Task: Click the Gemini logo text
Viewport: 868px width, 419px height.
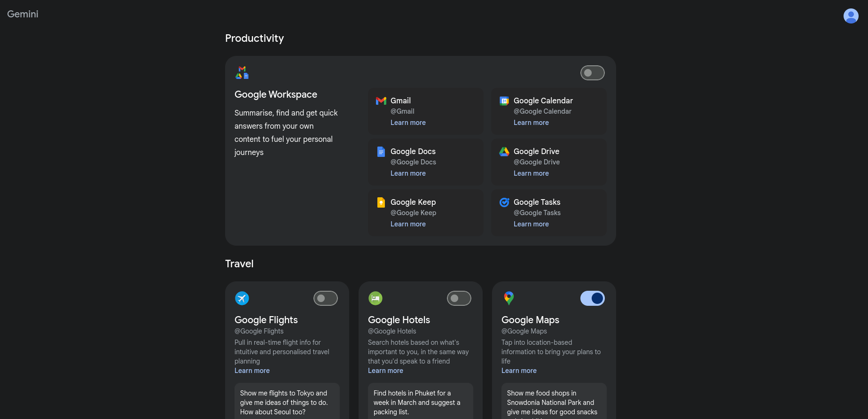Action: [x=23, y=14]
